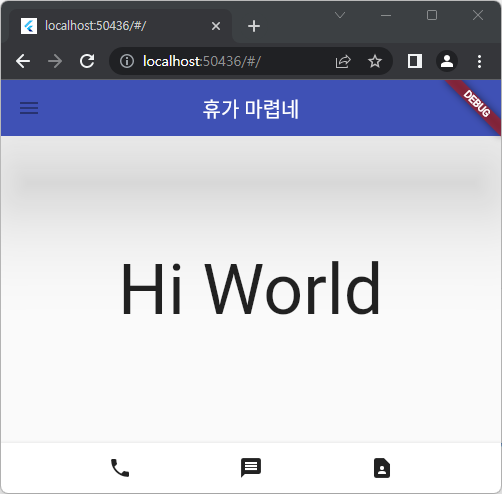Reload the localhost page
This screenshot has height=494, width=502.
click(87, 61)
